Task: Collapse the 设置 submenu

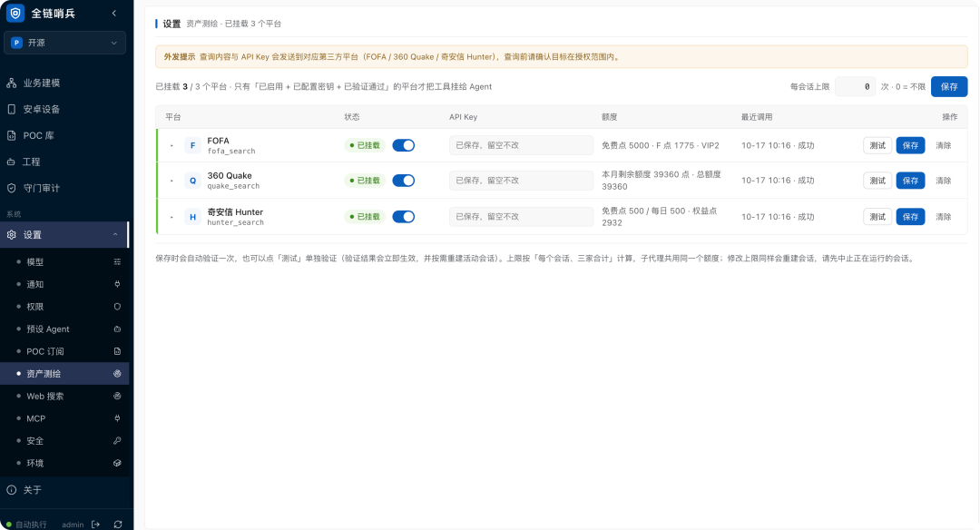Action: (115, 235)
